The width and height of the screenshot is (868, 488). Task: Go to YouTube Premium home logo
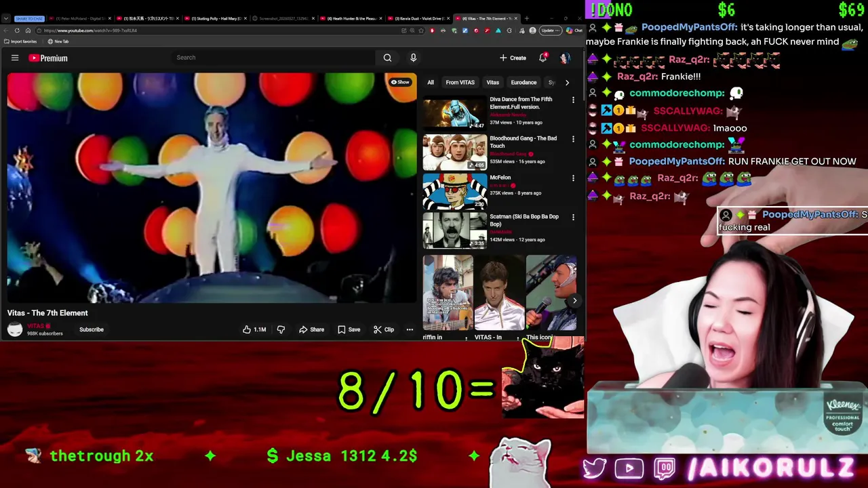click(x=48, y=58)
